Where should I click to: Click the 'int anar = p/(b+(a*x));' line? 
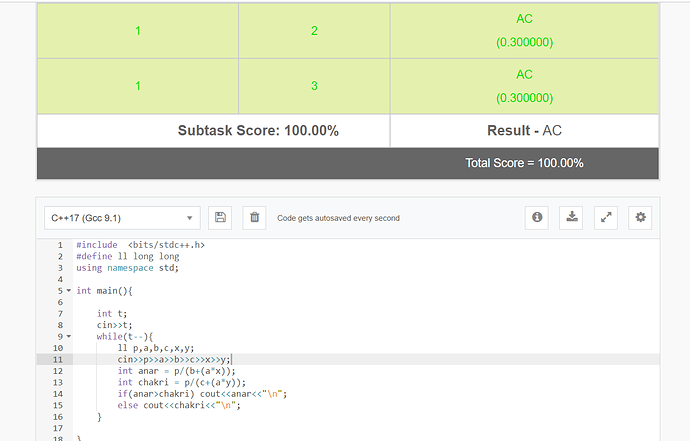pos(176,371)
